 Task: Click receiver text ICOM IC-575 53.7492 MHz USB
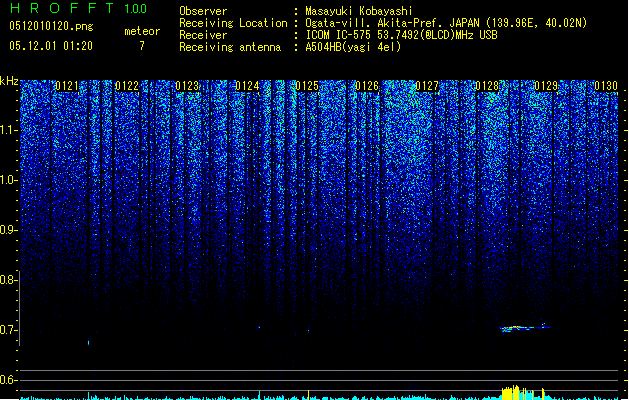[x=402, y=35]
